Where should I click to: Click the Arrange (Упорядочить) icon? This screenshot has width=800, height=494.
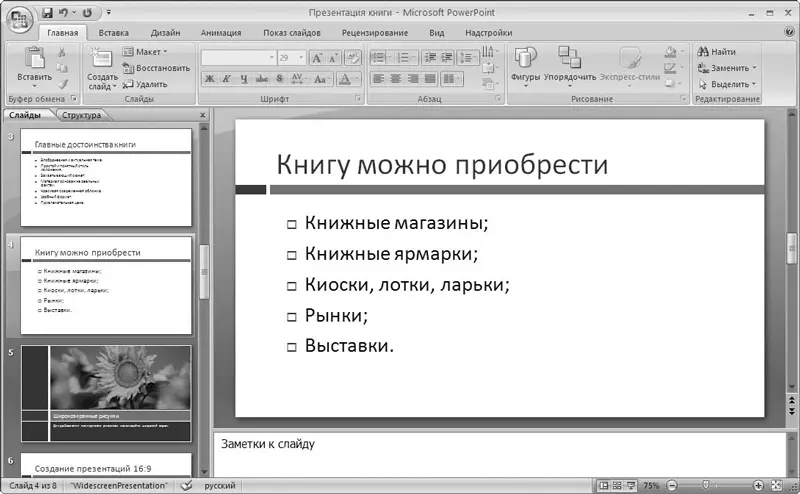pos(569,62)
